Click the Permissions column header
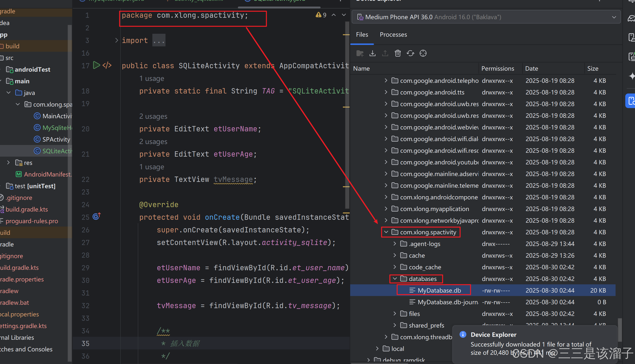This screenshot has width=635, height=364. (500, 68)
